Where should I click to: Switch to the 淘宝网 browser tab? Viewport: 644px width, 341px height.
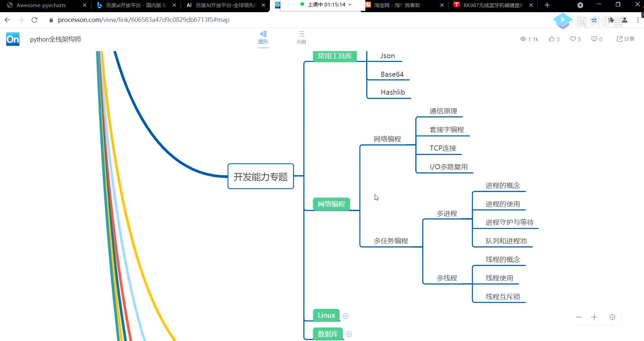click(x=404, y=5)
